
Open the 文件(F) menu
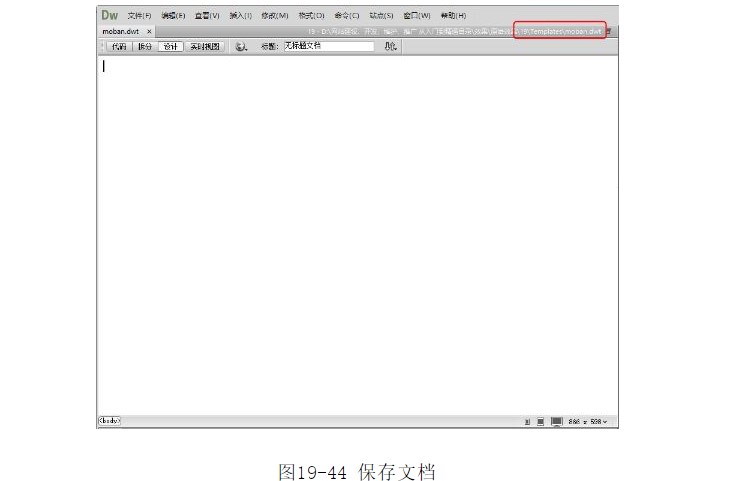[x=139, y=16]
